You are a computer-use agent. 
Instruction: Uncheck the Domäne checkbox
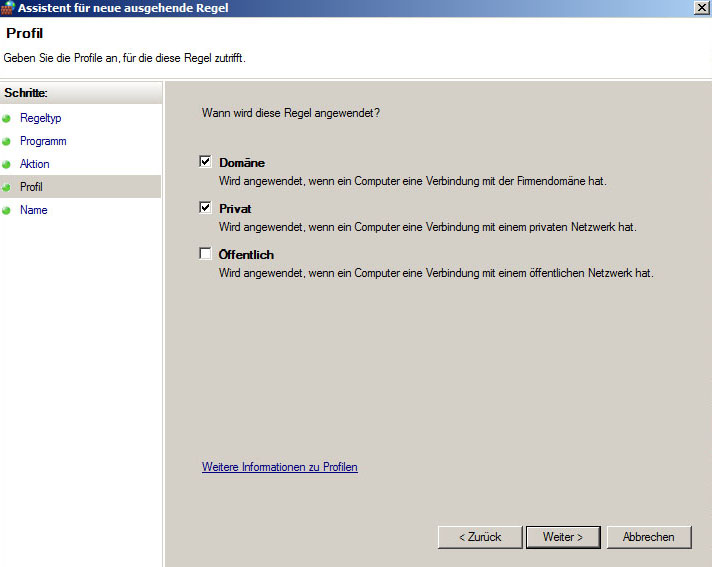(x=206, y=162)
